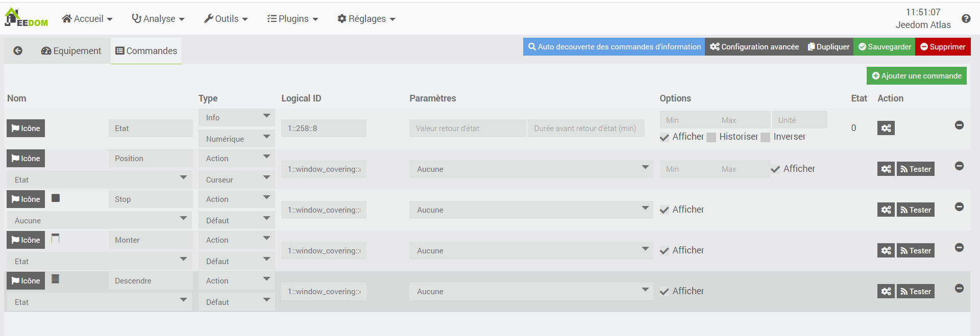
Task: Open gear settings for Descendre command
Action: [x=886, y=291]
